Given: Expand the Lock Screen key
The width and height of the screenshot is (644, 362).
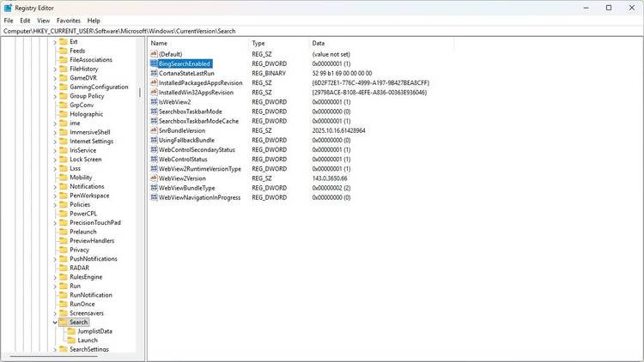Looking at the screenshot, I should coord(55,160).
